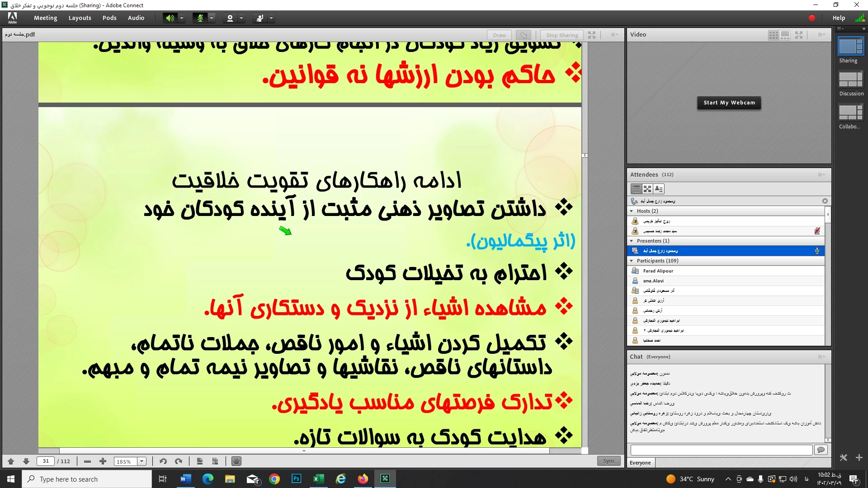Click the Stop Sharing button
The width and height of the screenshot is (868, 488).
(x=561, y=35)
